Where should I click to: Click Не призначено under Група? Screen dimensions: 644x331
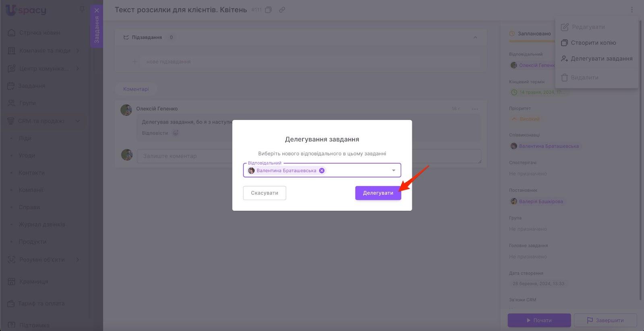pos(528,229)
